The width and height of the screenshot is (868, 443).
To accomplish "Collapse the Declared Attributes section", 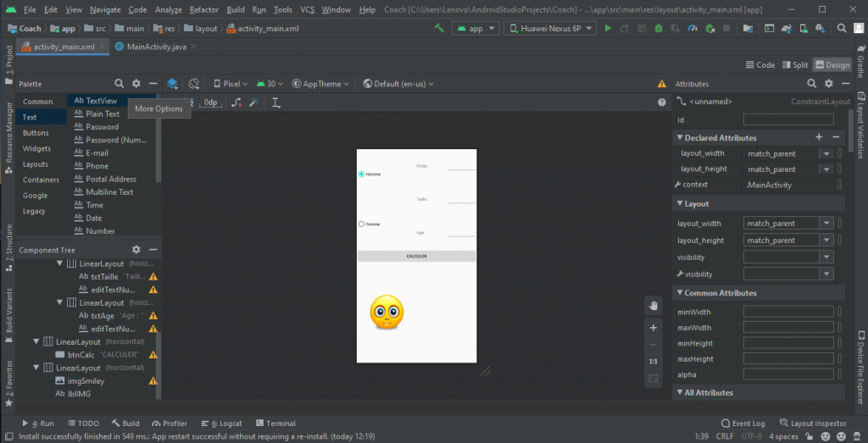I will pyautogui.click(x=677, y=137).
